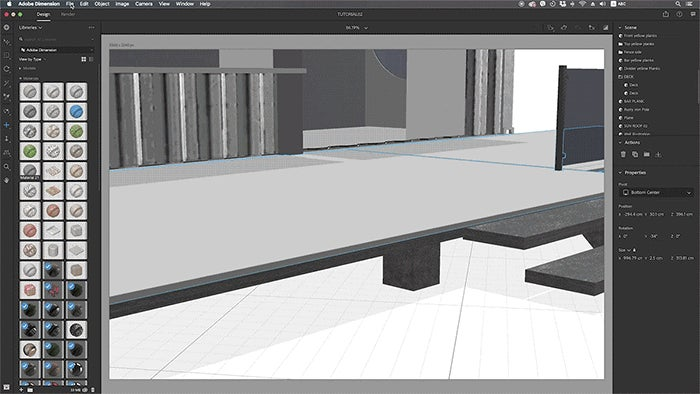Choose the Magic Wand tool

tap(6, 83)
